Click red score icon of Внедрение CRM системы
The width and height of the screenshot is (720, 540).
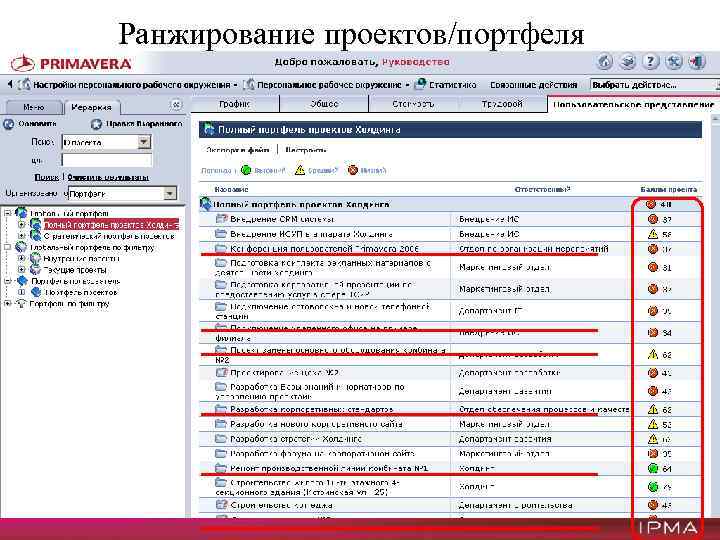coord(652,219)
